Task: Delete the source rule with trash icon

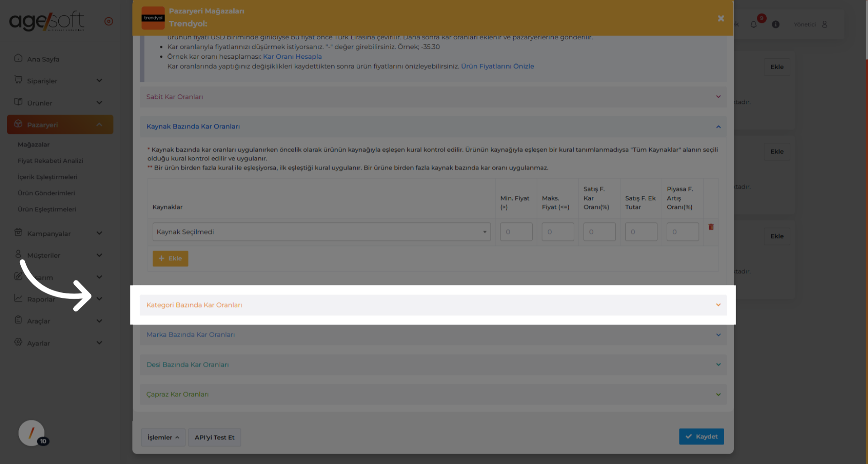Action: (x=711, y=227)
